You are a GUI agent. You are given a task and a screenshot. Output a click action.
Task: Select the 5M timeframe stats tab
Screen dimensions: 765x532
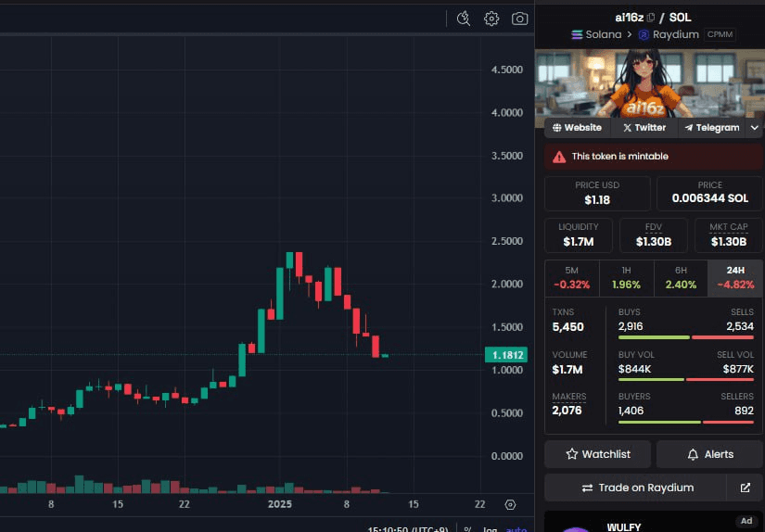(x=572, y=278)
